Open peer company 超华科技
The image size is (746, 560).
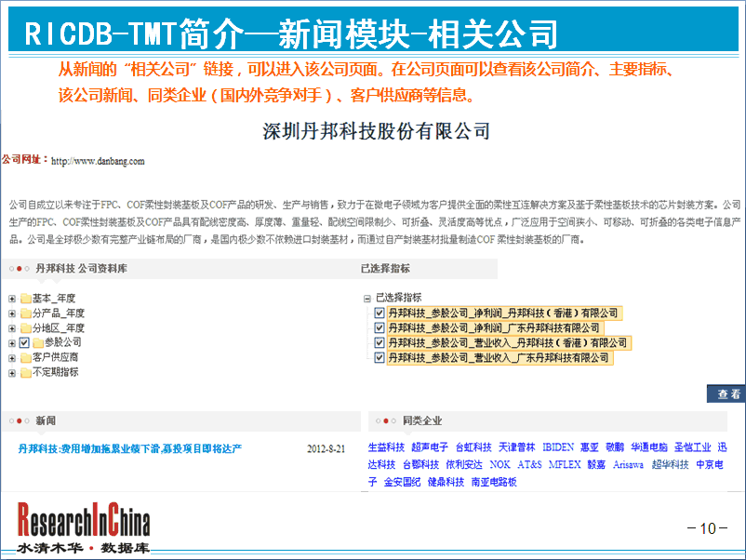pos(671,464)
